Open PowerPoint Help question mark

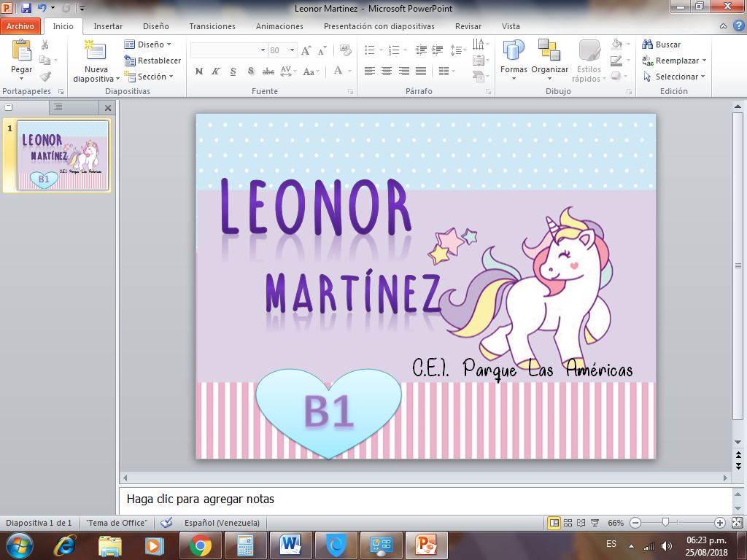[x=738, y=26]
